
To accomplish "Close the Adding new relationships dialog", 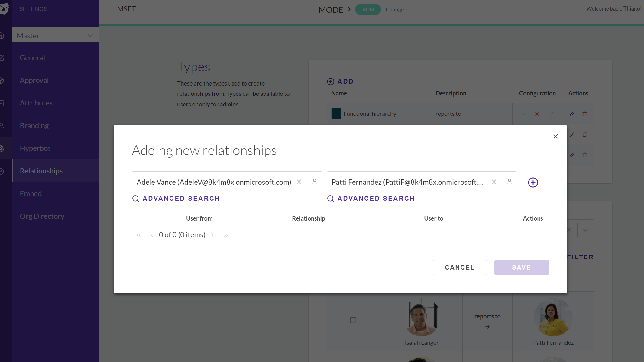I will click(555, 137).
